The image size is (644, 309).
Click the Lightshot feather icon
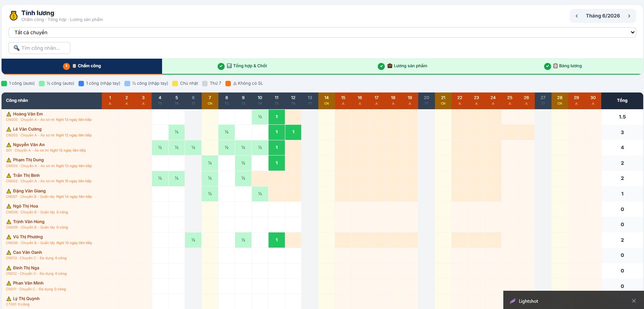click(513, 301)
